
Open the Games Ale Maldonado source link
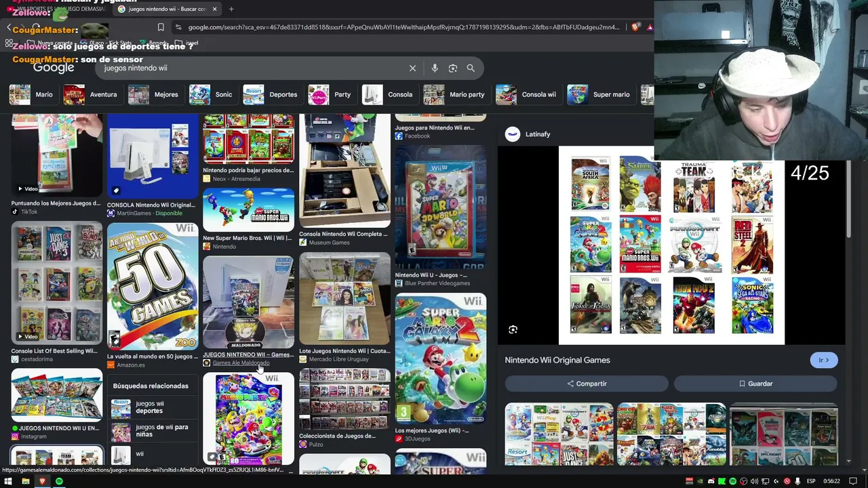(241, 363)
